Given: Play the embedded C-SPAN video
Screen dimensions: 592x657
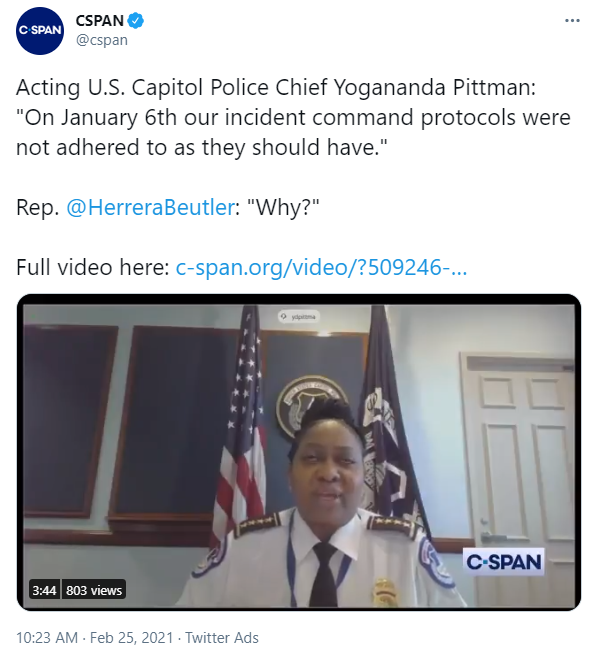Looking at the screenshot, I should pyautogui.click(x=299, y=453).
